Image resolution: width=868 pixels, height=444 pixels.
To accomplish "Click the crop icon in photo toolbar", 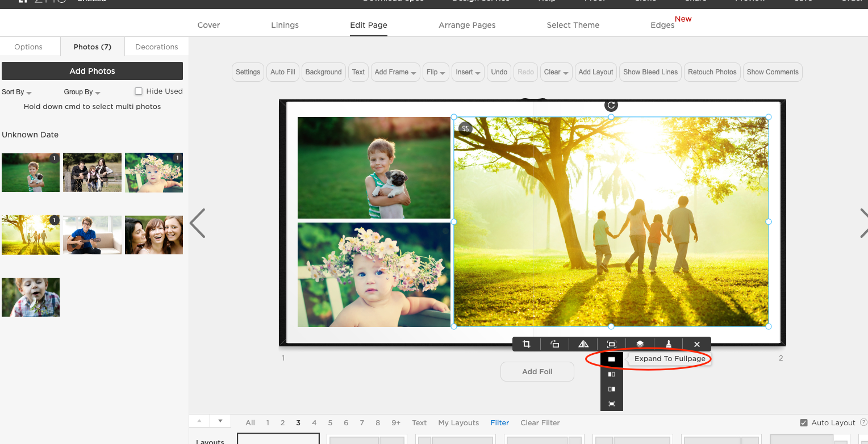I will tap(527, 344).
